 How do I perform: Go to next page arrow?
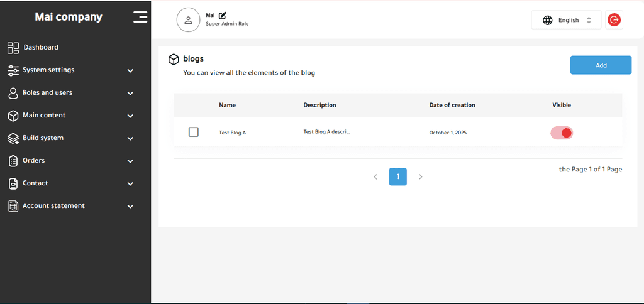click(x=421, y=177)
